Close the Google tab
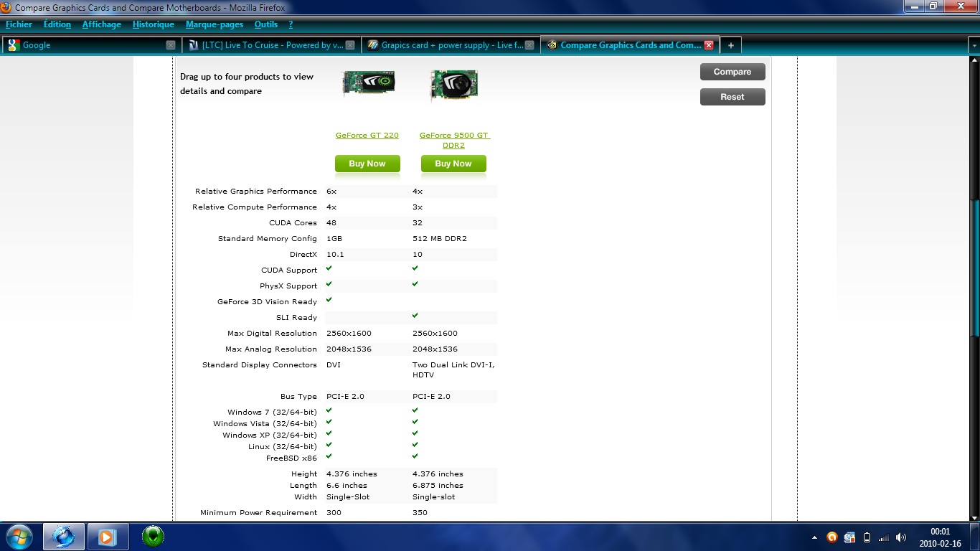This screenshot has height=551, width=980. pyautogui.click(x=171, y=45)
